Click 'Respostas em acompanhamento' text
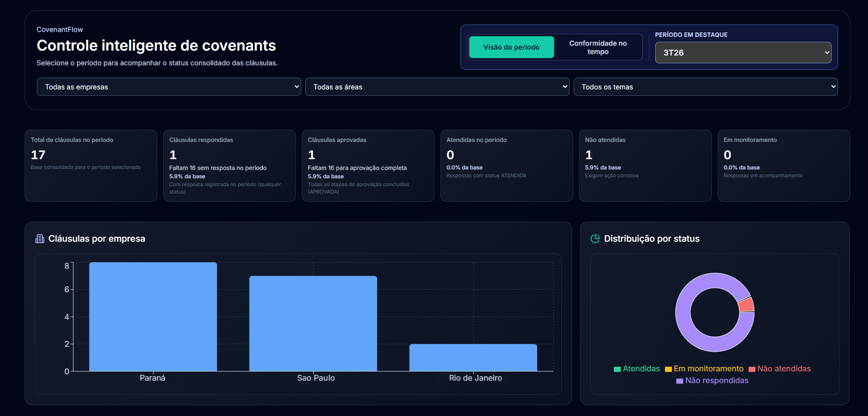868x416 pixels. click(x=763, y=176)
